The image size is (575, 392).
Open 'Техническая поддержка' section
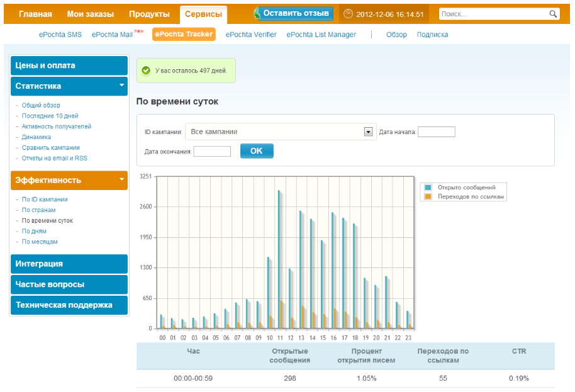[x=69, y=305]
